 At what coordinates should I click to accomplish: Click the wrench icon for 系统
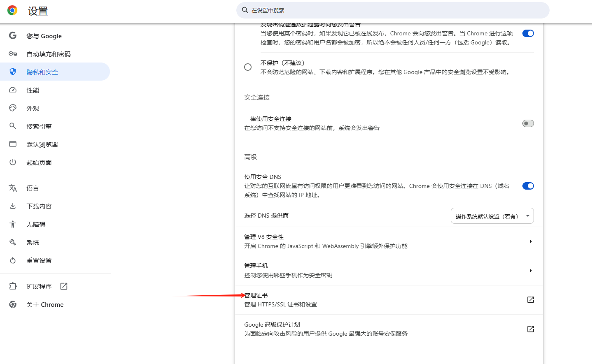[13, 242]
